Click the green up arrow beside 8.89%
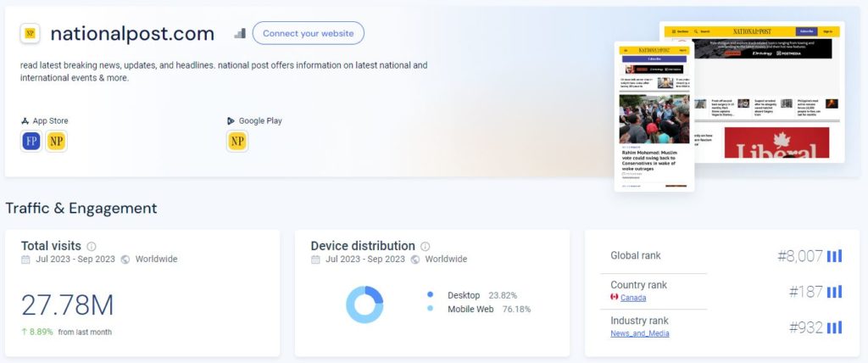This screenshot has height=363, width=868. pyautogui.click(x=25, y=332)
